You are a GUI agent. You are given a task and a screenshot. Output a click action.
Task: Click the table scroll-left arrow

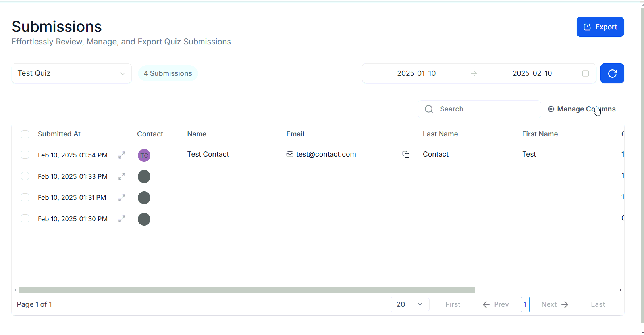pyautogui.click(x=15, y=290)
